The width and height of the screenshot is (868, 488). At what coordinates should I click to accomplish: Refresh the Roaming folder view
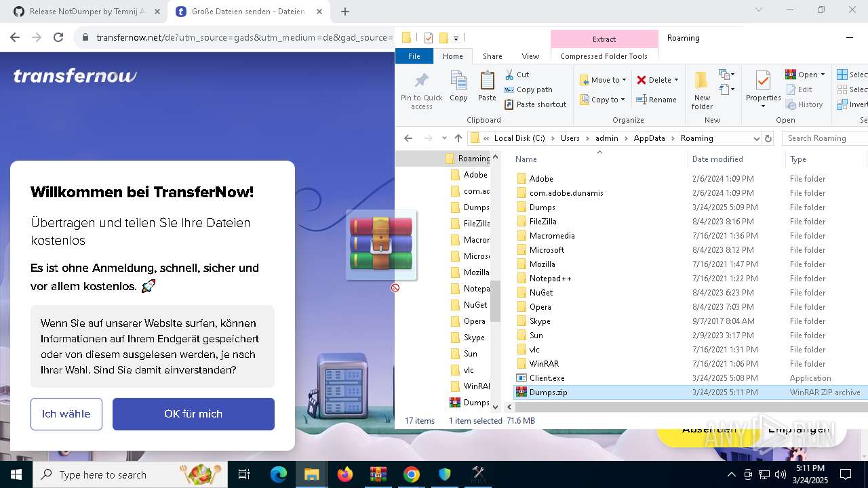click(768, 138)
